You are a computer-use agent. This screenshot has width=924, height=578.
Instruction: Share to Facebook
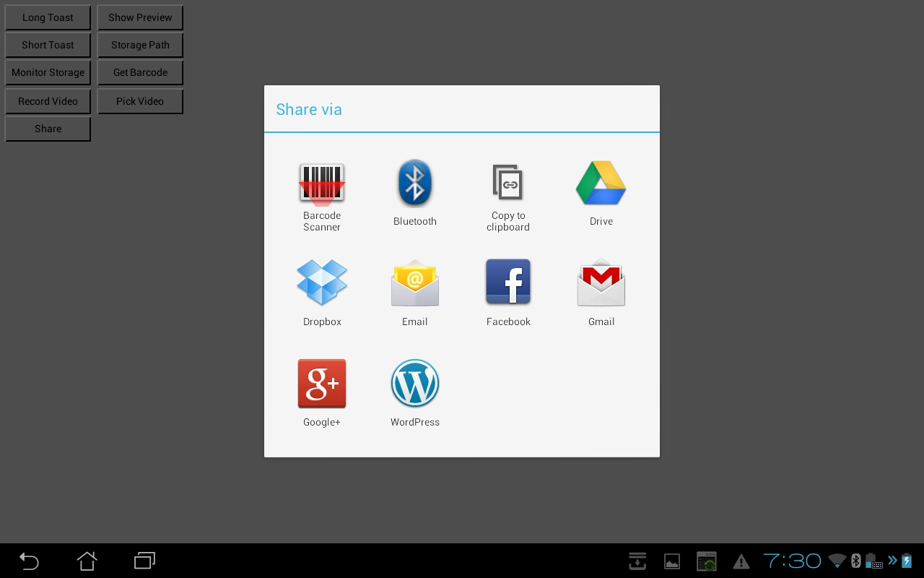click(x=508, y=293)
